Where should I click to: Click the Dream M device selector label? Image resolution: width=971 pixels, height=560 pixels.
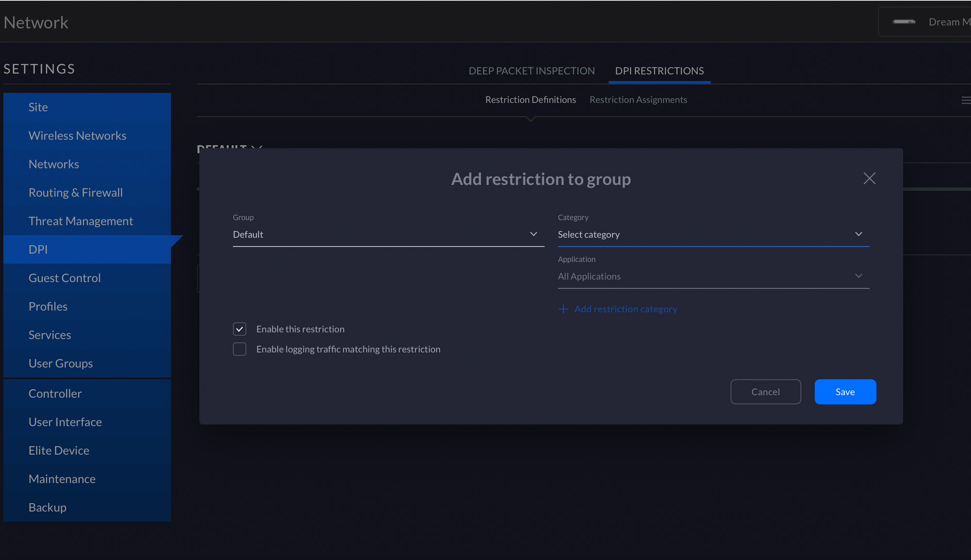949,22
